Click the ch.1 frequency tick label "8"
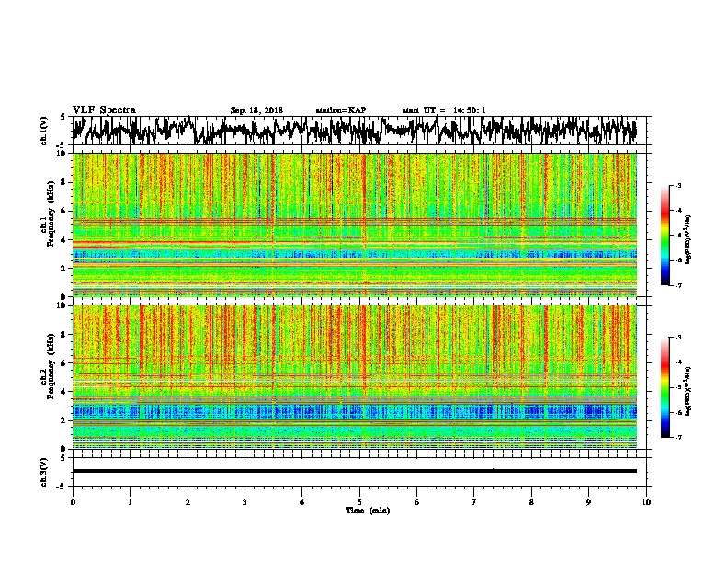Image resolution: width=728 pixels, height=563 pixels. tap(64, 182)
